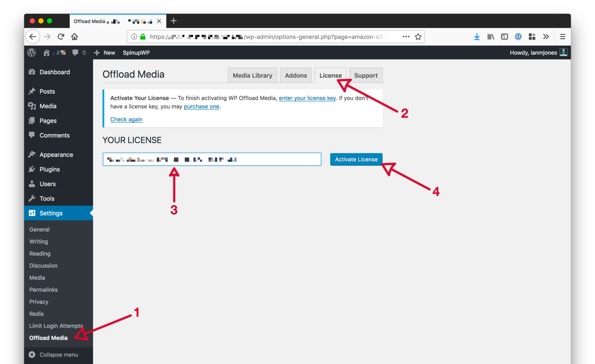The image size is (595, 364).
Task: Click the Check again link
Action: click(x=126, y=119)
